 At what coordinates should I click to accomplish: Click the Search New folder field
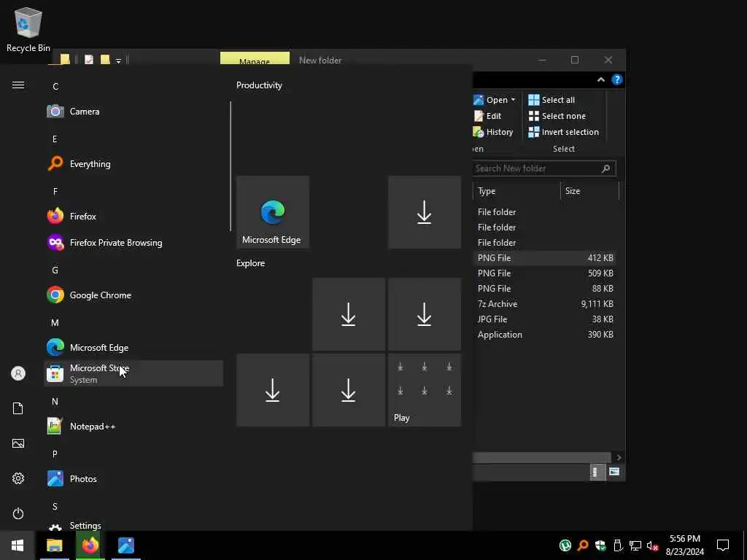(x=544, y=168)
